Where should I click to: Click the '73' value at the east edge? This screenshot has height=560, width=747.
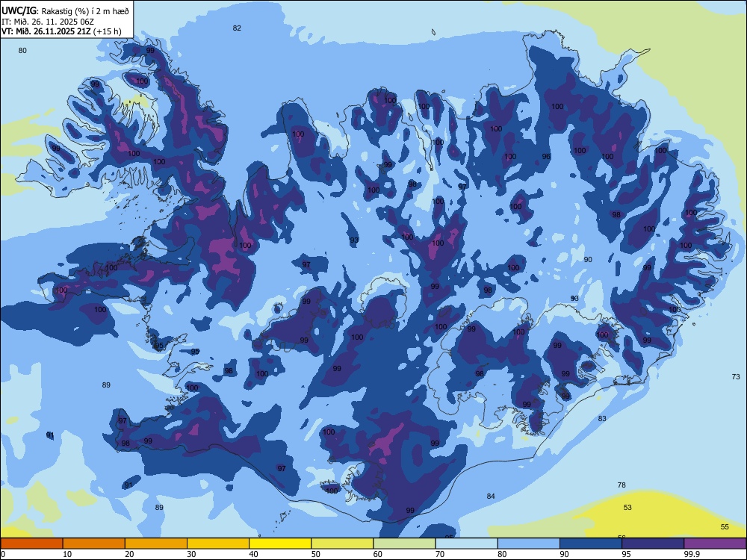coord(736,376)
